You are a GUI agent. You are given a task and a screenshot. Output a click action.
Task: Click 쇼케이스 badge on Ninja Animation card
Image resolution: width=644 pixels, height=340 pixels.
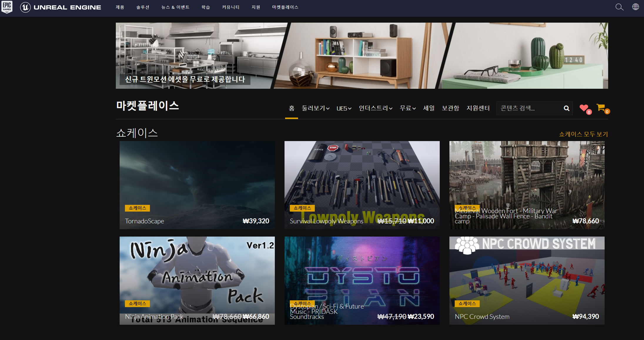point(137,304)
